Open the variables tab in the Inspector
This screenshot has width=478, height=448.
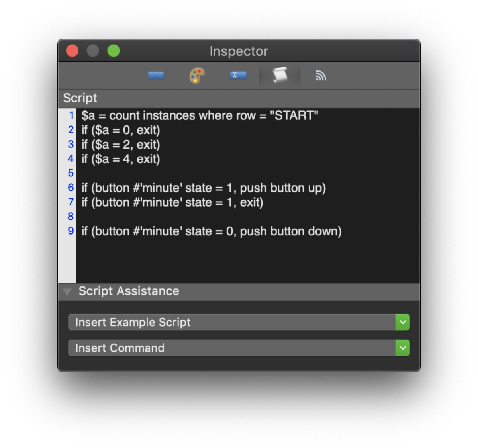tap(238, 76)
